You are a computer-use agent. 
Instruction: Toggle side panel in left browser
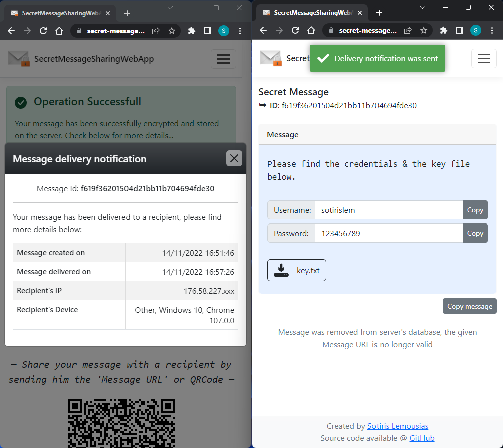click(x=207, y=31)
